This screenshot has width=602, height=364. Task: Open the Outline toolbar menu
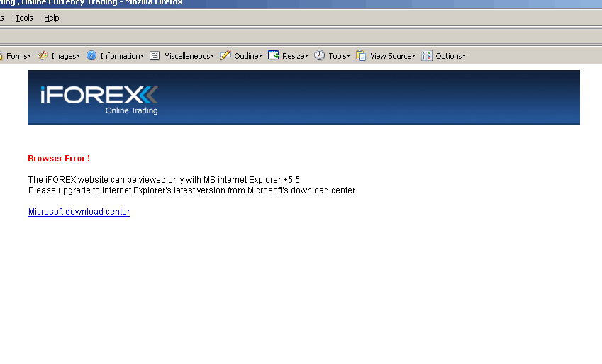coord(248,56)
